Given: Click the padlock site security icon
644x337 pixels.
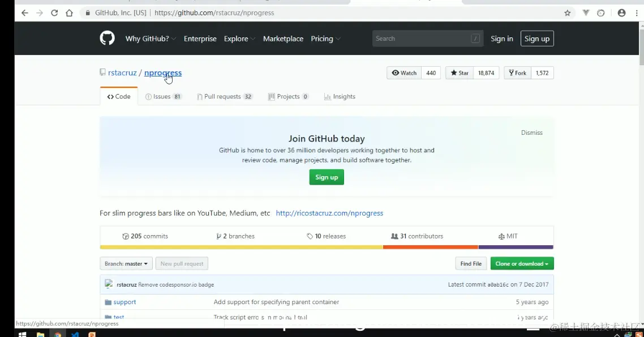Looking at the screenshot, I should point(88,12).
